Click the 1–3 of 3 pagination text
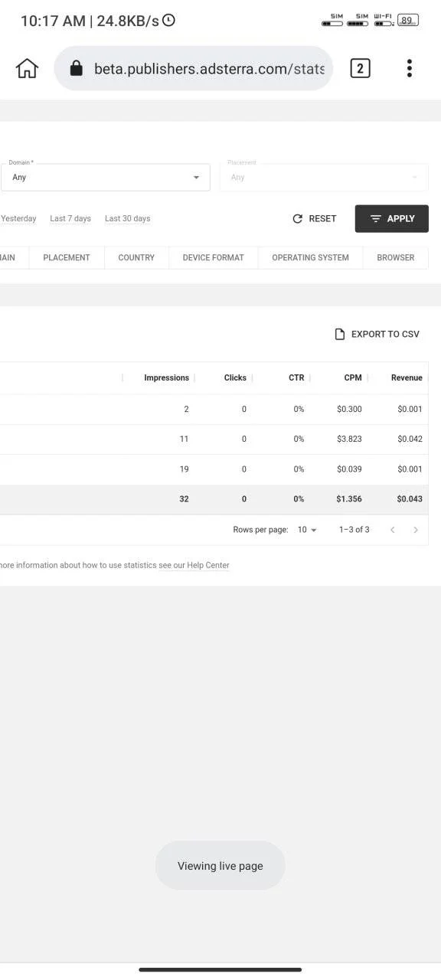Screen dimensions: 441x980 coord(354,530)
